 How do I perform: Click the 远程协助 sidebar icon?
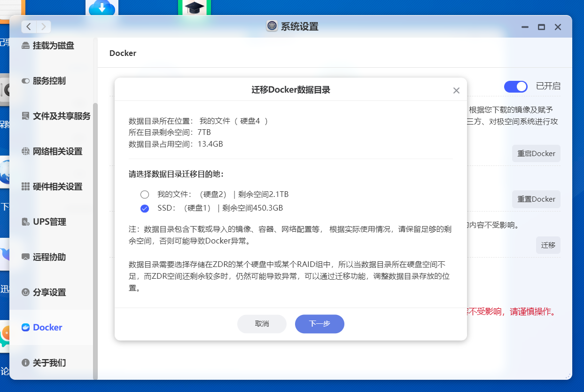[x=26, y=257]
